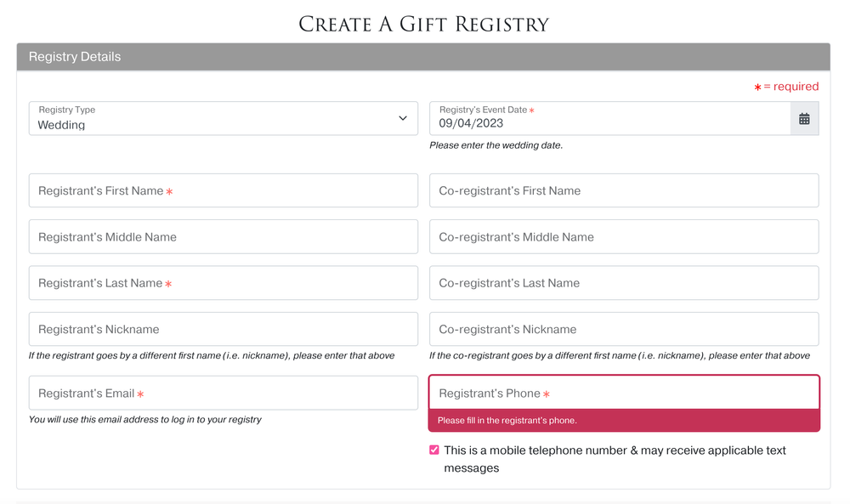The height and width of the screenshot is (504, 850).
Task: Open the calendar date picker icon
Action: pos(804,118)
